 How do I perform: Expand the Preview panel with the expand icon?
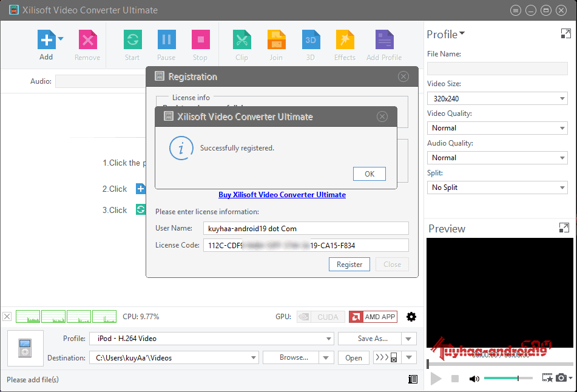(564, 228)
